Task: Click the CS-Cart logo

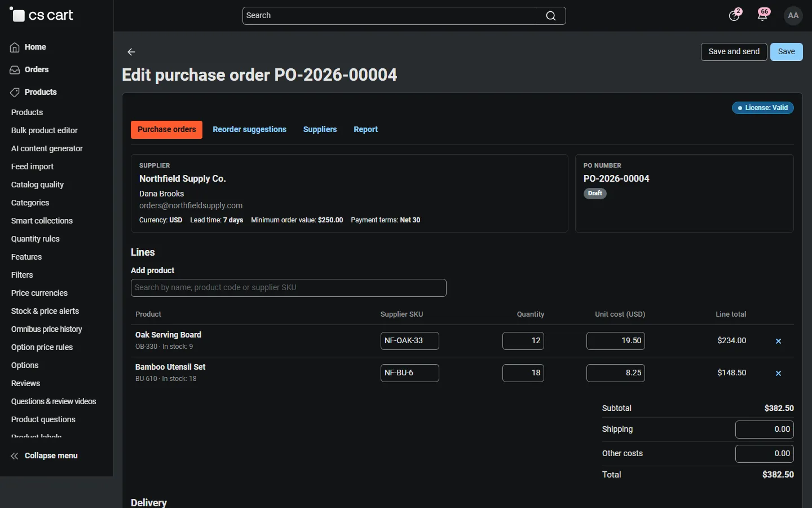Action: (41, 15)
